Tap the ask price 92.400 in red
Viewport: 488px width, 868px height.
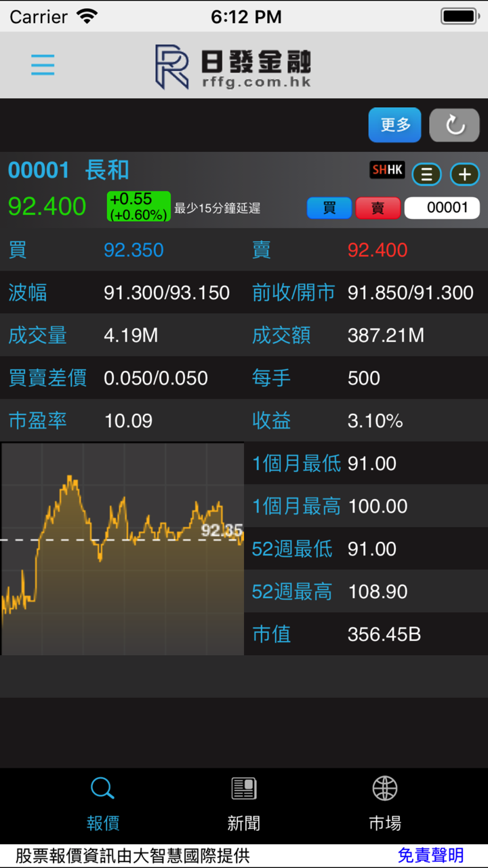point(378,250)
